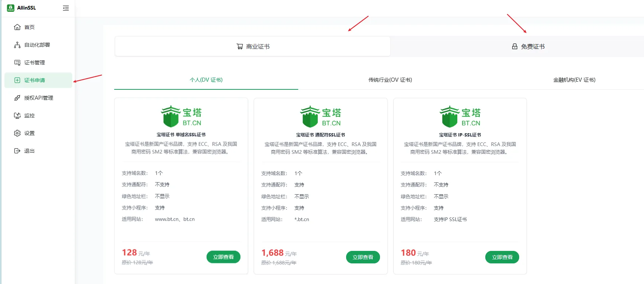
Task: Select the 金融机构(EV 证书) tab
Action: 574,80
